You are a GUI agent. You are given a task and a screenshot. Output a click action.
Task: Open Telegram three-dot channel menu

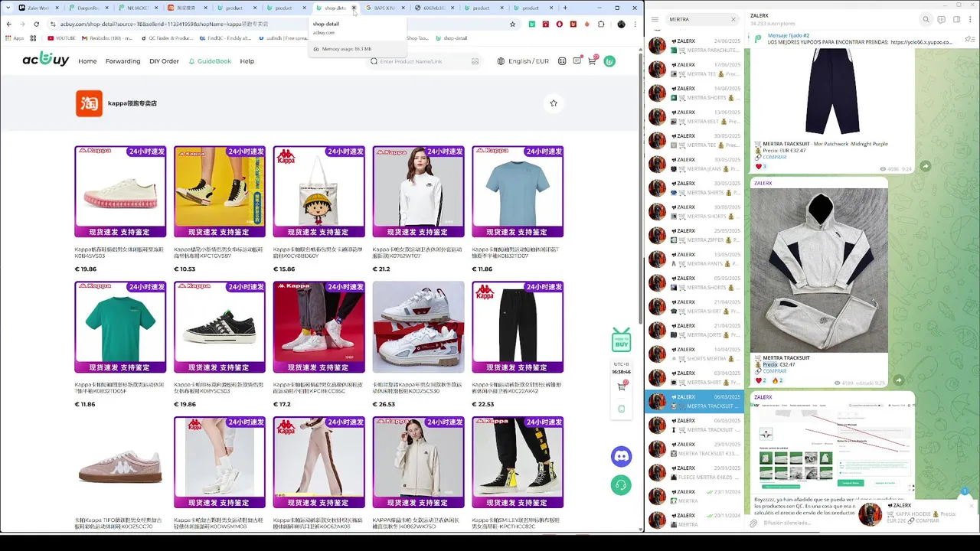(x=971, y=19)
